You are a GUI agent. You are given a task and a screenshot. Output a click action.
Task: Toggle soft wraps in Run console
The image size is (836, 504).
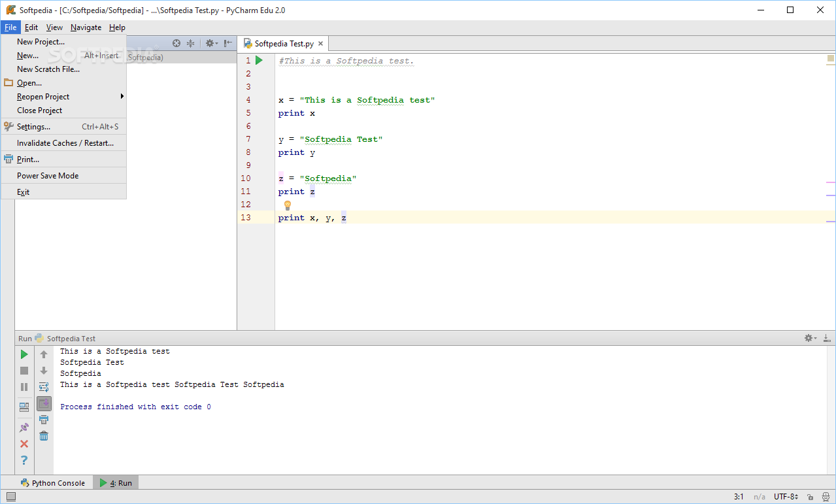(44, 387)
